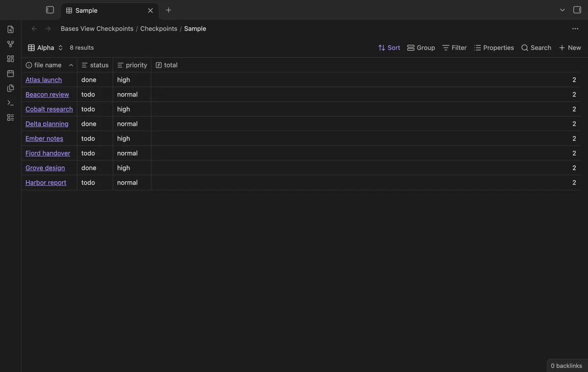Open the file explorer ribbon icon

point(10,29)
